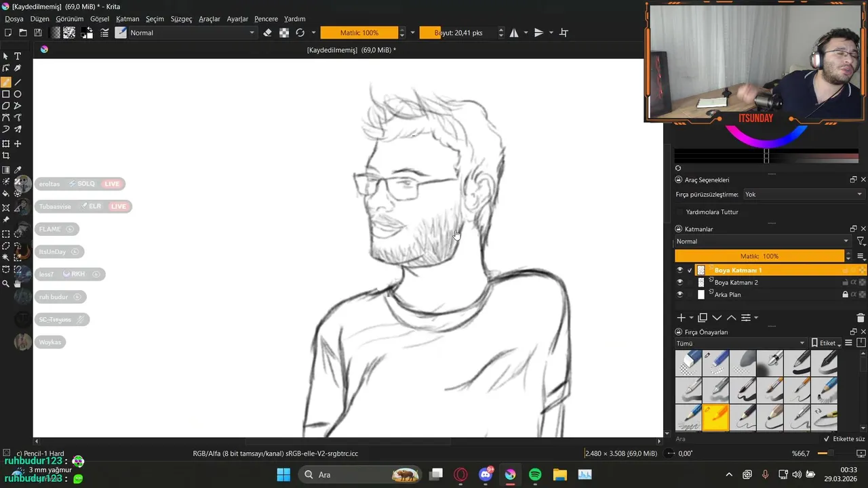Select the Text tool in toolbox

(18, 56)
